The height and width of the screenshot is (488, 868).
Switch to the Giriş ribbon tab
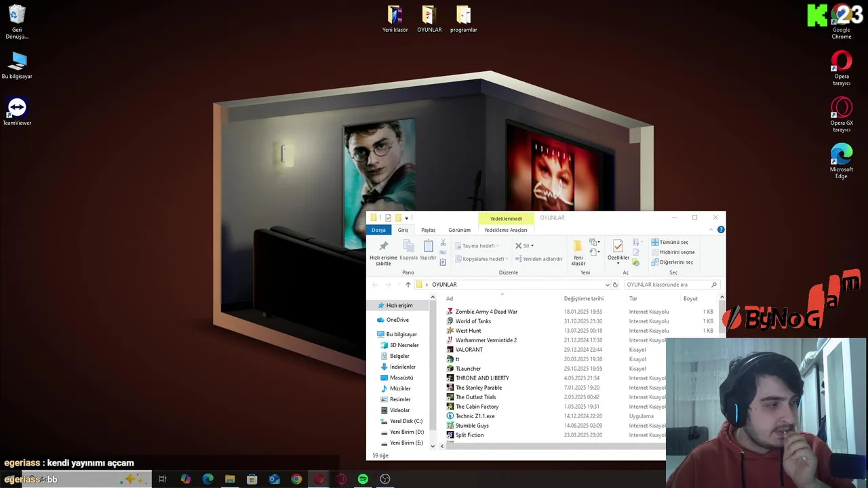point(403,230)
